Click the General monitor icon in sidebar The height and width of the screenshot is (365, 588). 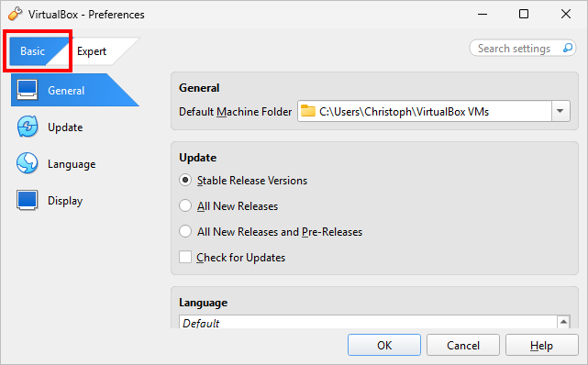click(x=27, y=90)
